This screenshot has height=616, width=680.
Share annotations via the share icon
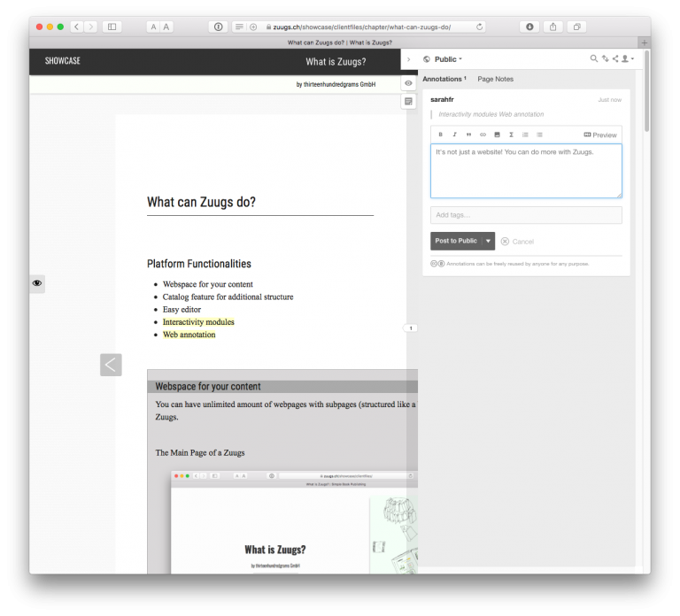pos(615,59)
